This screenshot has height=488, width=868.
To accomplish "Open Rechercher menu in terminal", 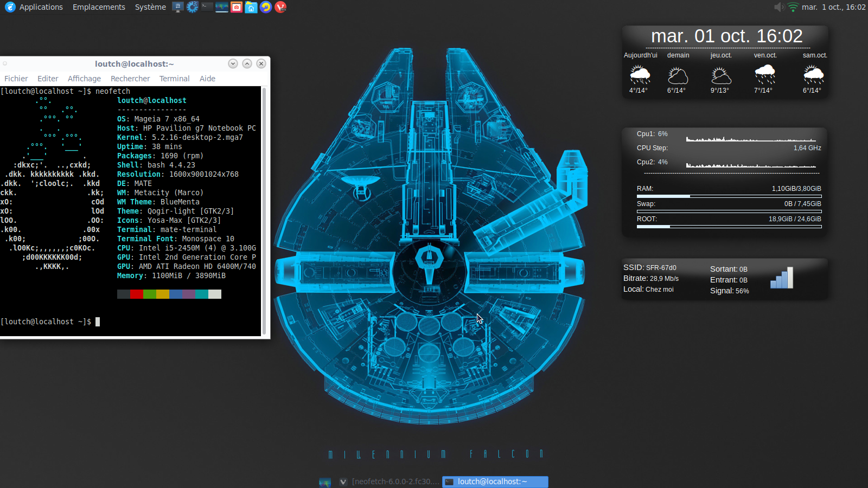I will click(x=130, y=79).
